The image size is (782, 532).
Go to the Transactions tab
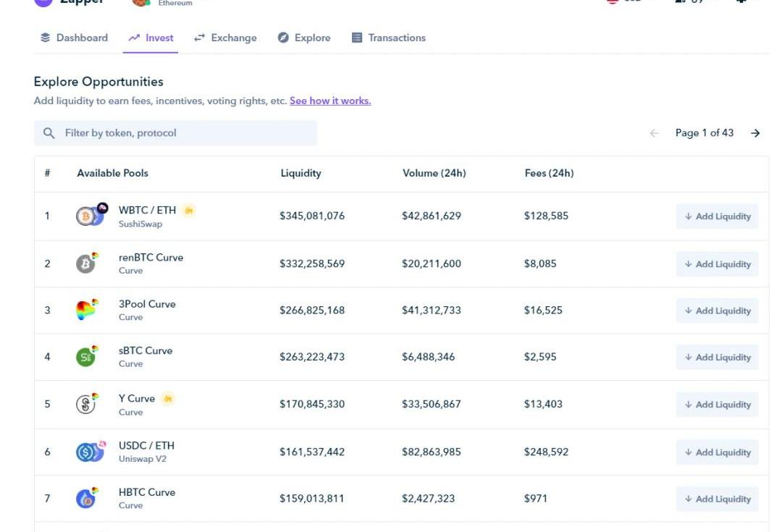(x=389, y=38)
